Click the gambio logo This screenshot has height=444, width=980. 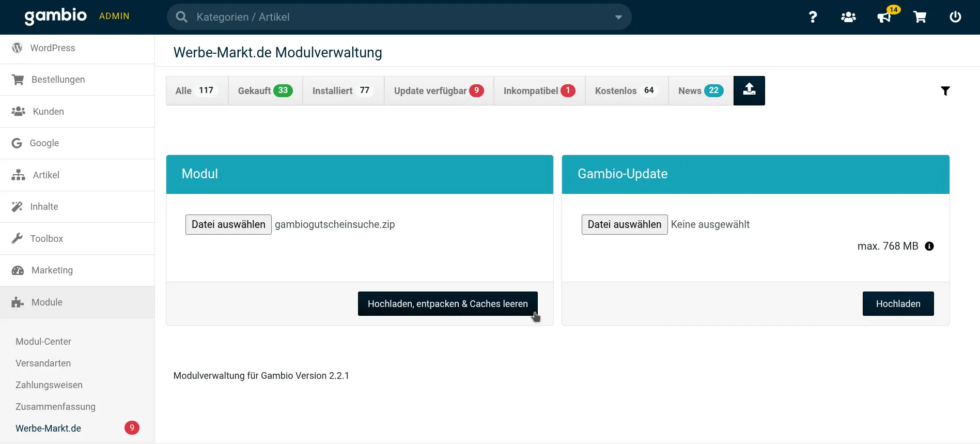pos(56,16)
